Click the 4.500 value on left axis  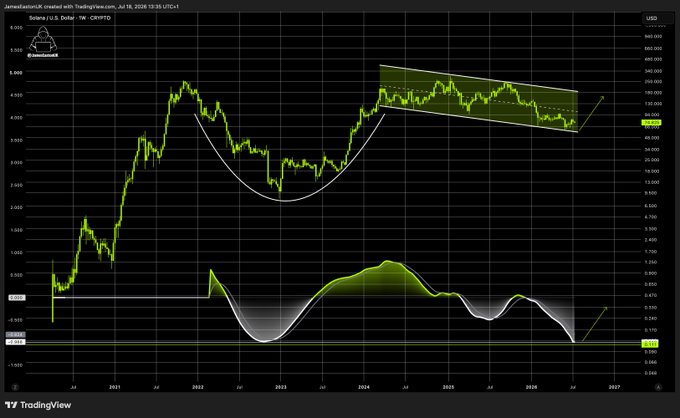[16, 95]
